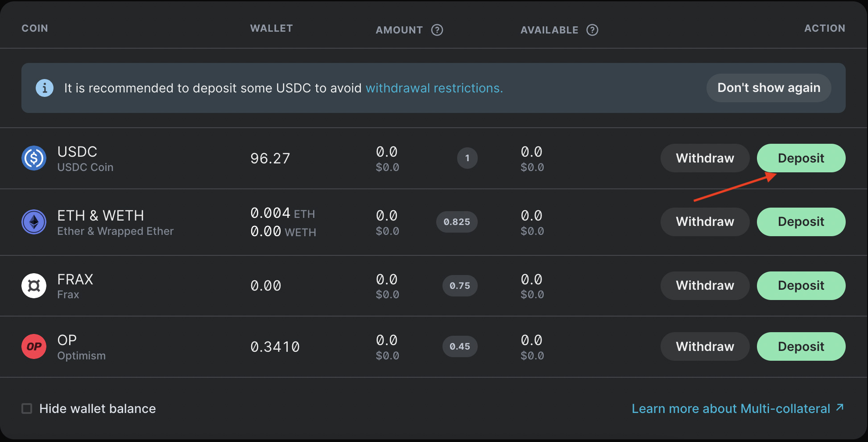Dismiss banner with Don't show again
Screen dimensions: 868x442
769,88
